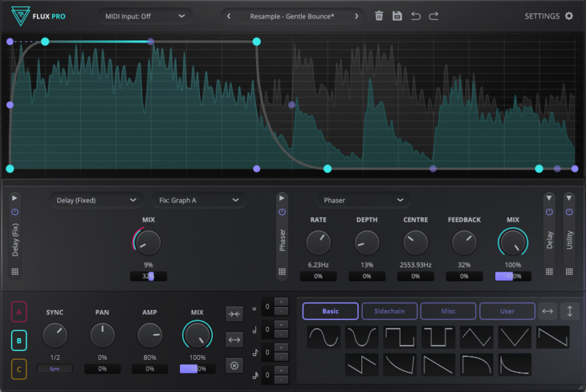Undo the last change
The width and height of the screenshot is (586, 392).
tap(416, 16)
